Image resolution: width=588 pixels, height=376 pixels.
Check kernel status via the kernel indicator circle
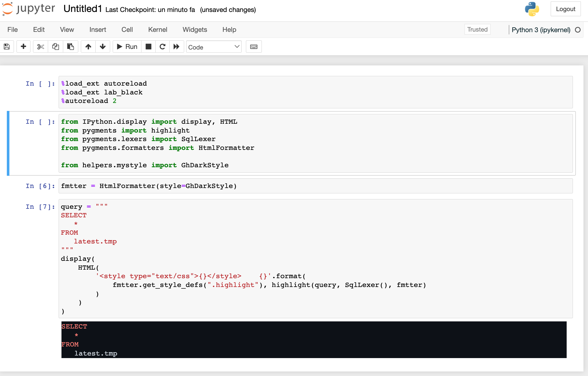[x=578, y=30]
